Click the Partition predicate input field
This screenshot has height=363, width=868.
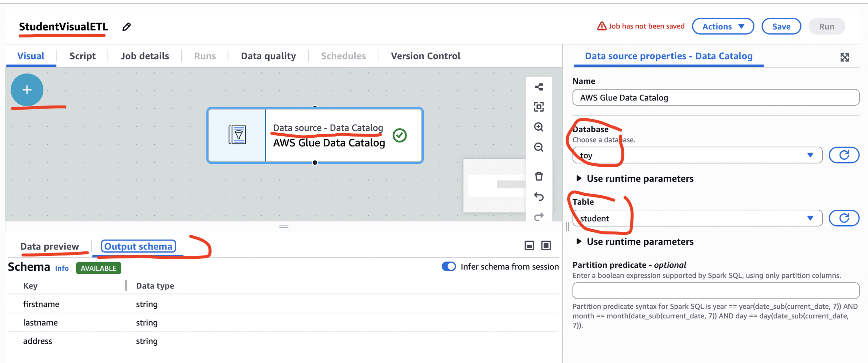[715, 291]
